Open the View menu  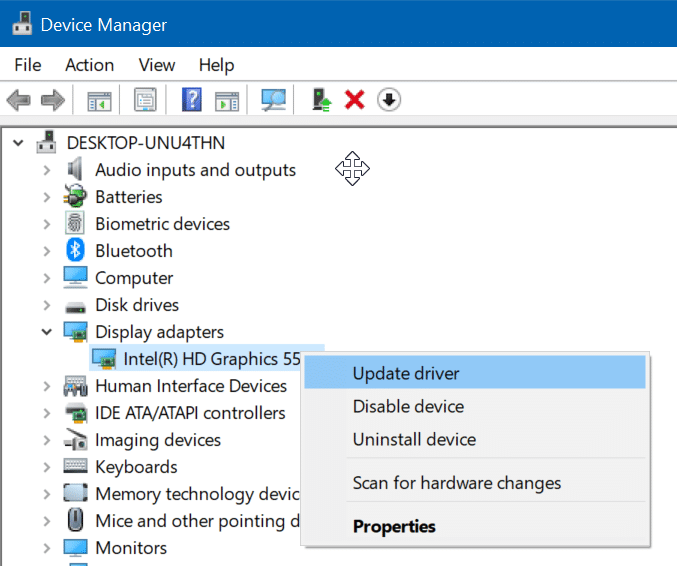tap(157, 65)
